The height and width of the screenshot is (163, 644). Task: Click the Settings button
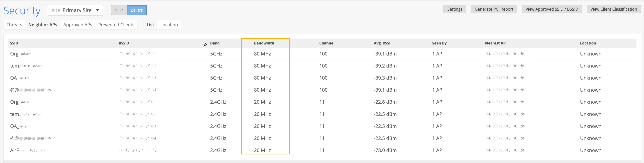455,9
